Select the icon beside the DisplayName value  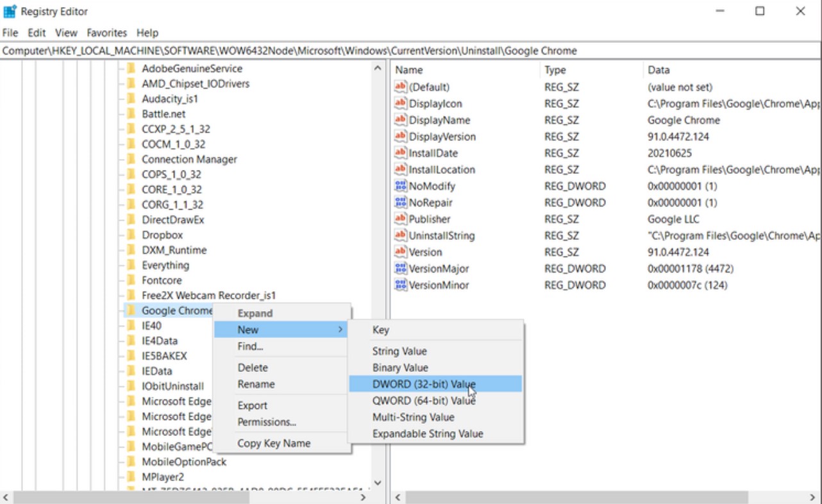click(x=401, y=120)
